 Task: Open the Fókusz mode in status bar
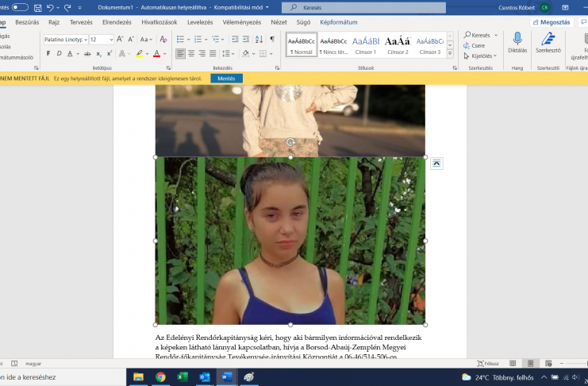tap(488, 364)
